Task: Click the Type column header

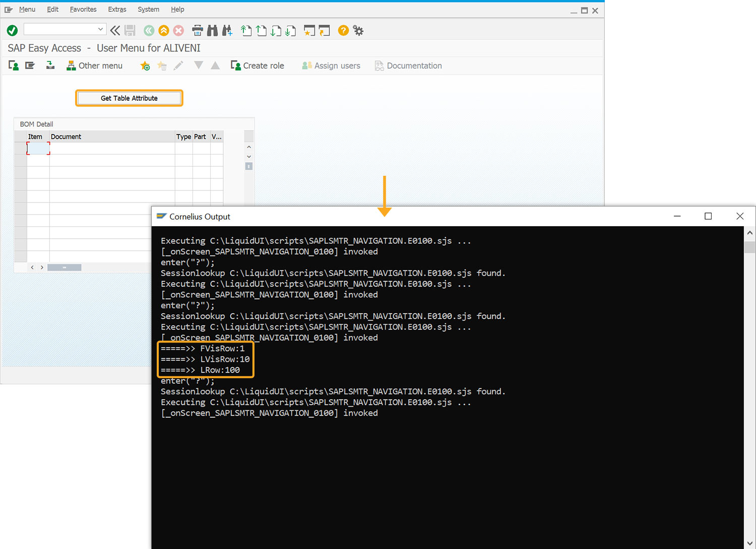Action: click(x=183, y=136)
